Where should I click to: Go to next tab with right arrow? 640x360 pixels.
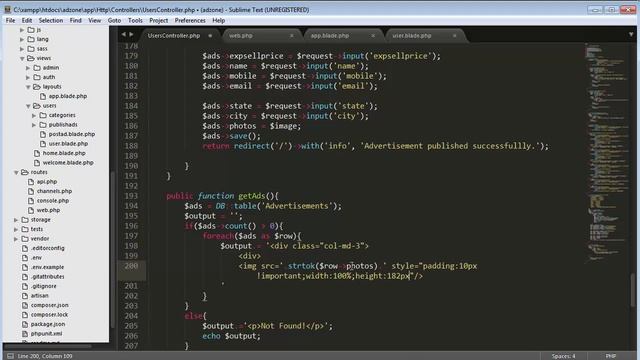click(x=131, y=35)
